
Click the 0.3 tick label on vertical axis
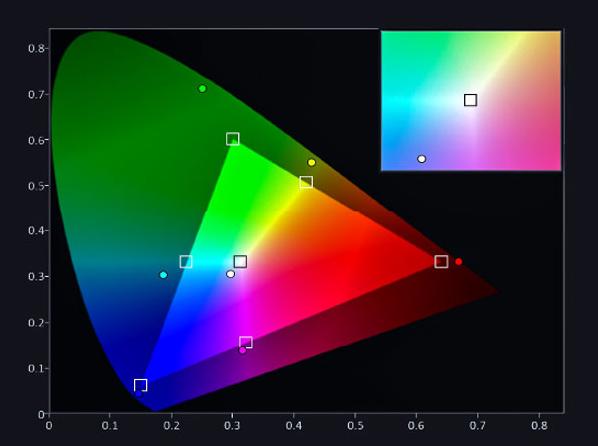(x=36, y=276)
